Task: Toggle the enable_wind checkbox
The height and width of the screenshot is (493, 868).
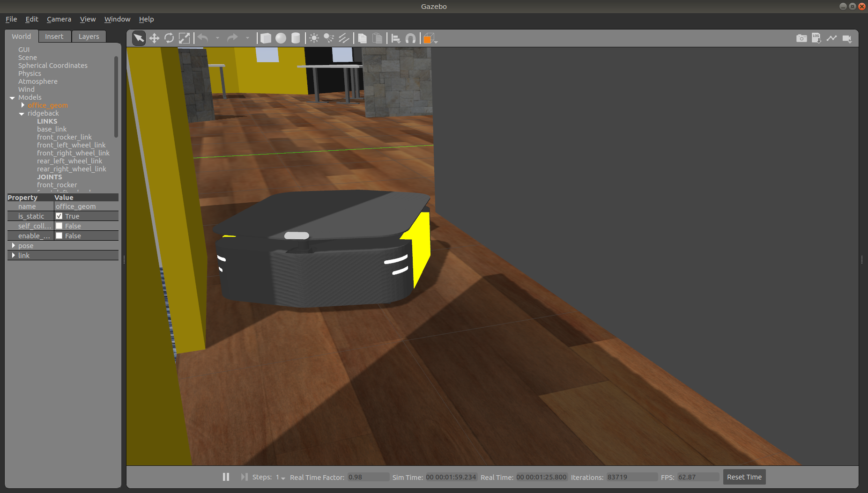Action: 59,236
